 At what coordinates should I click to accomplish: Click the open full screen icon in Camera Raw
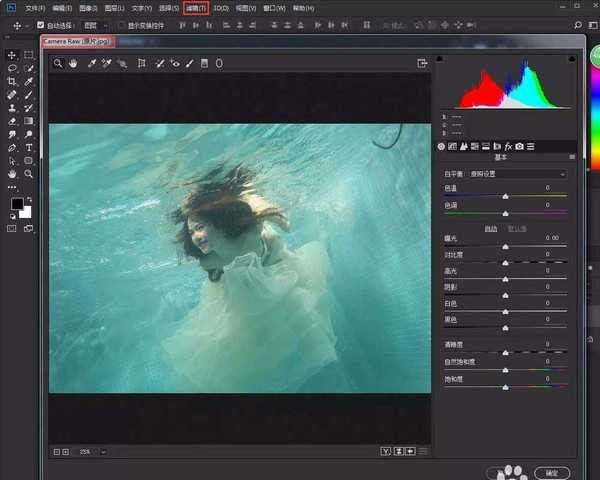423,63
